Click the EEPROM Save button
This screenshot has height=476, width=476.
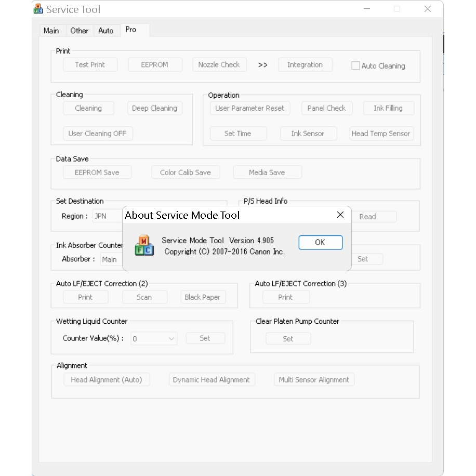pyautogui.click(x=97, y=173)
